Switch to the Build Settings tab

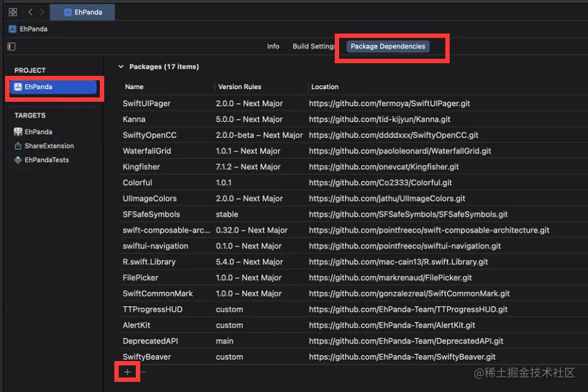[313, 46]
